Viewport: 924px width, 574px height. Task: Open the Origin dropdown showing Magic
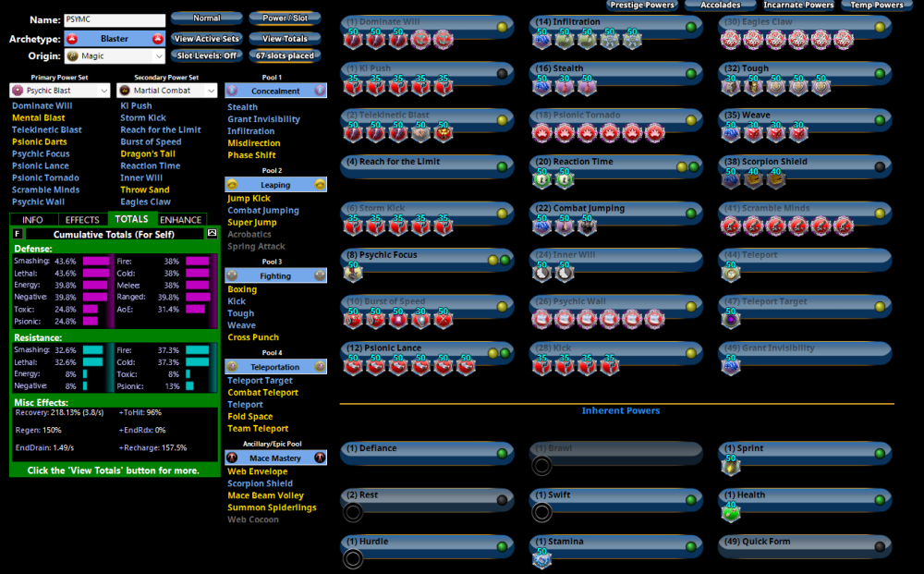pos(115,56)
